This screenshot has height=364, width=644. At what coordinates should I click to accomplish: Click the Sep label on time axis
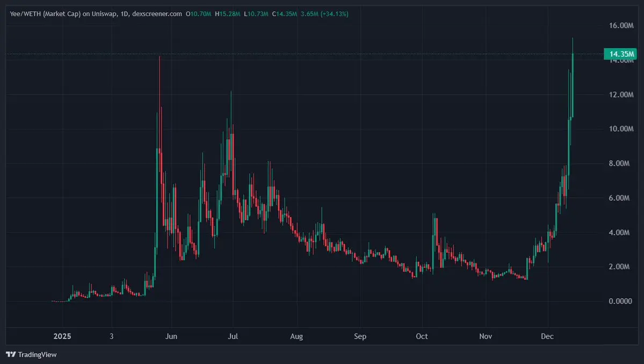360,336
